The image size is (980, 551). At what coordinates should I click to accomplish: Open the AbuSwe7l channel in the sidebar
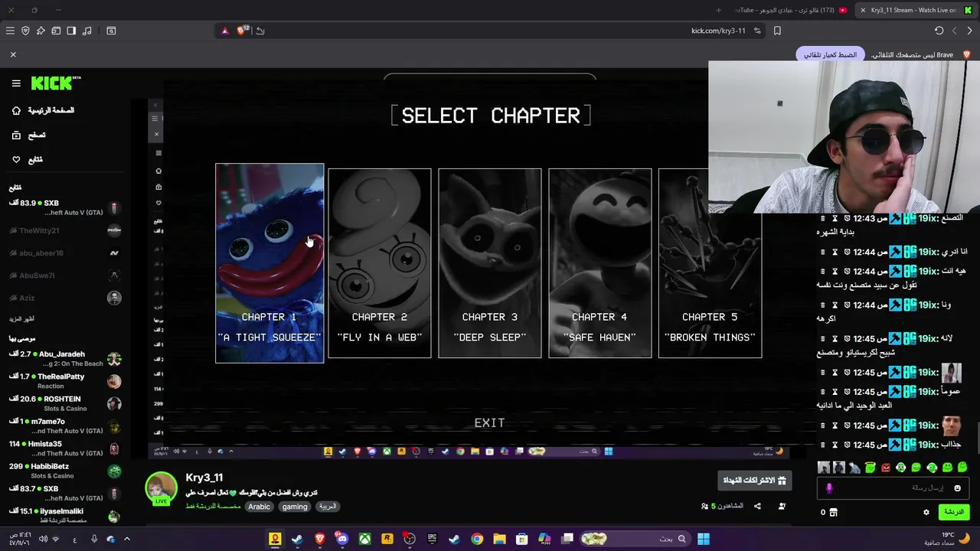65,275
